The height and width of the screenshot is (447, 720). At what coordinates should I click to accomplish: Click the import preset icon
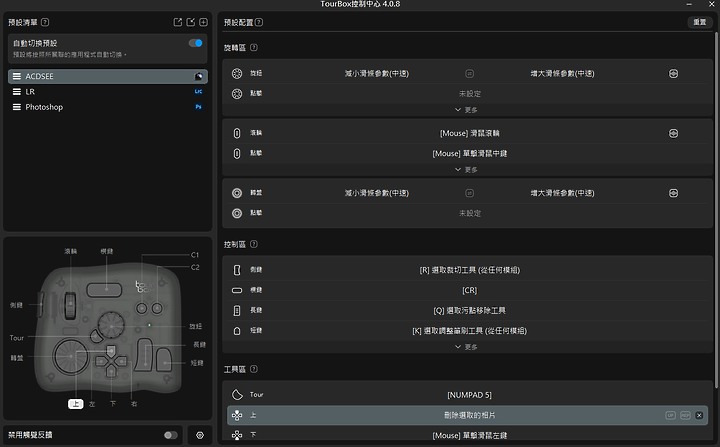pos(191,22)
